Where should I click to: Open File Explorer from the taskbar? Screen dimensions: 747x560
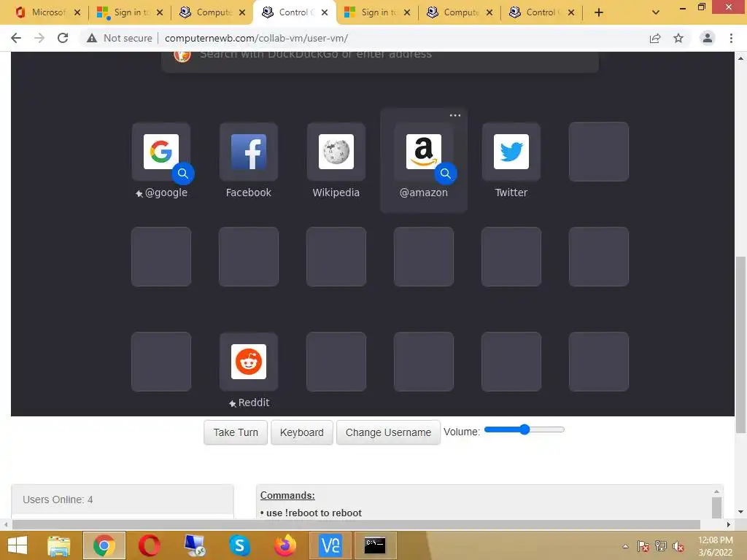pos(58,545)
